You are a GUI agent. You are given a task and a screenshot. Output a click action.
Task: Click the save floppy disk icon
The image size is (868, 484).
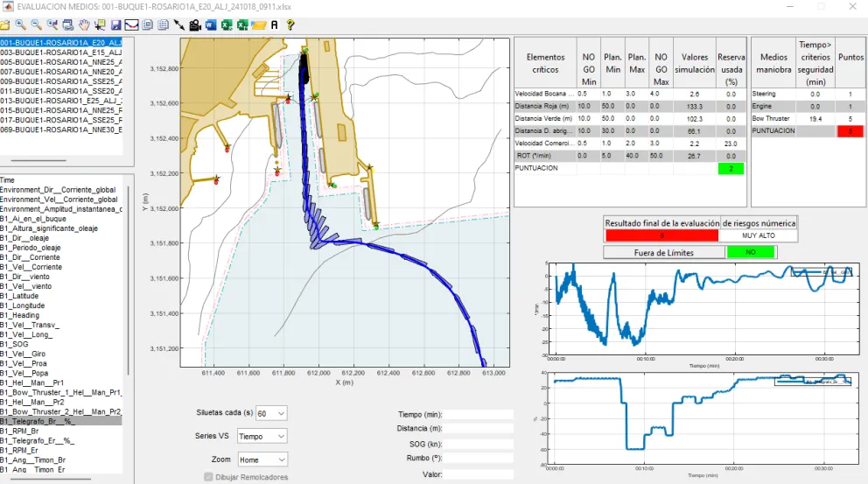pyautogui.click(x=115, y=25)
